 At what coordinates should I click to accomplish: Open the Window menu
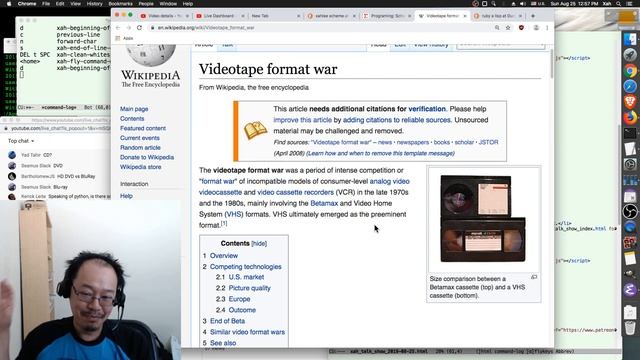tap(168, 4)
